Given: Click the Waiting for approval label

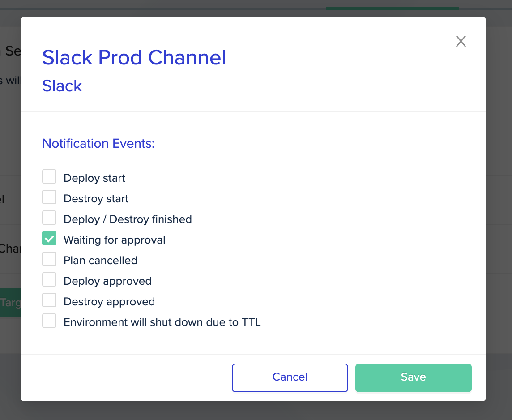Looking at the screenshot, I should coord(115,240).
